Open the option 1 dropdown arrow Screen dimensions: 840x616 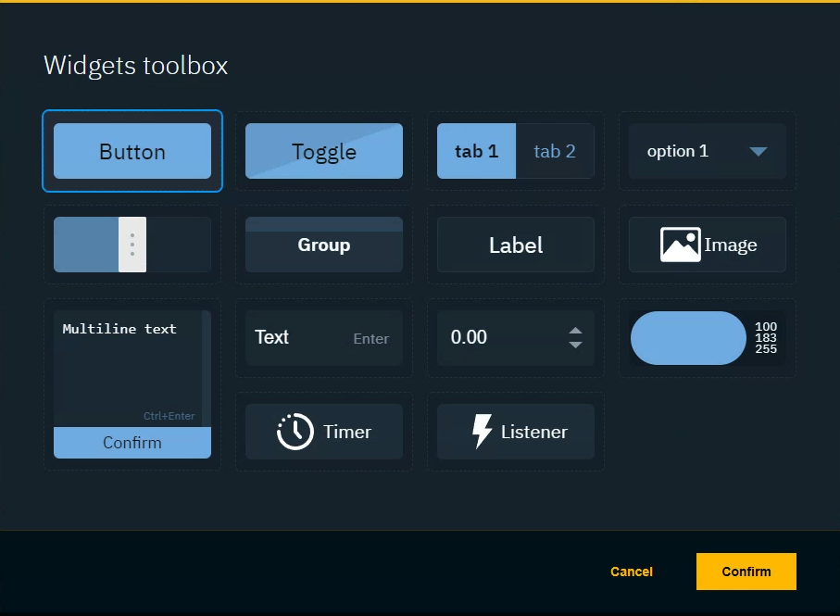pyautogui.click(x=758, y=152)
